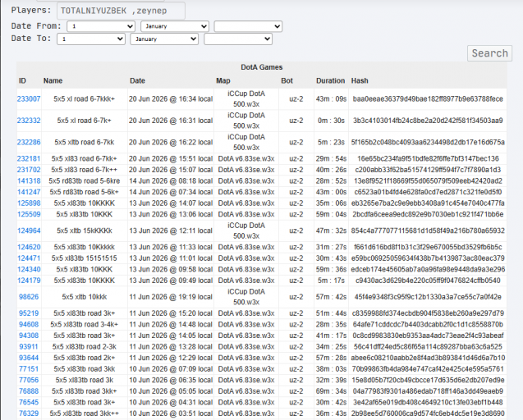Viewport: 523px width, 420px height.
Task: Open game ID 231702 link
Action: point(29,170)
